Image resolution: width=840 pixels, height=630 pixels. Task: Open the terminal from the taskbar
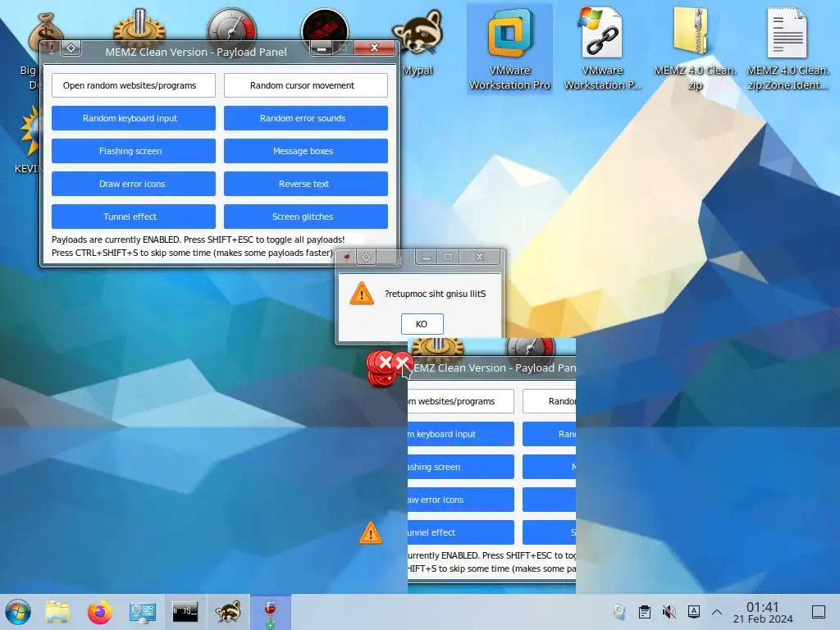click(x=185, y=611)
